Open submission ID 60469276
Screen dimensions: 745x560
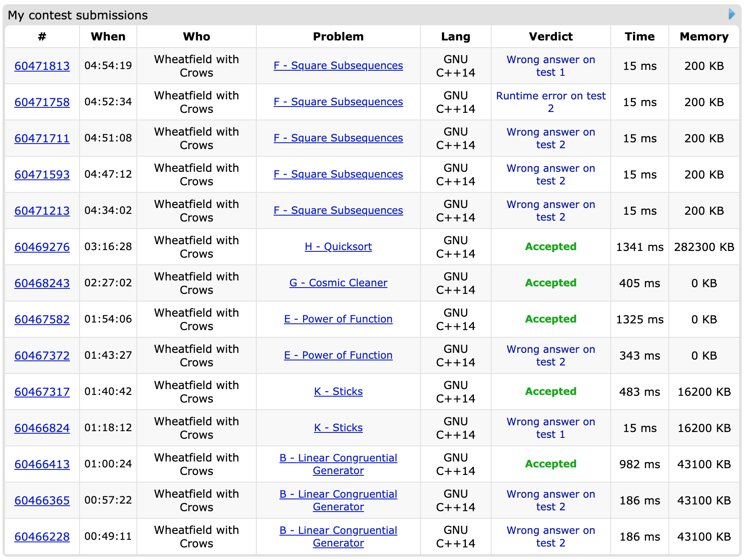(42, 247)
